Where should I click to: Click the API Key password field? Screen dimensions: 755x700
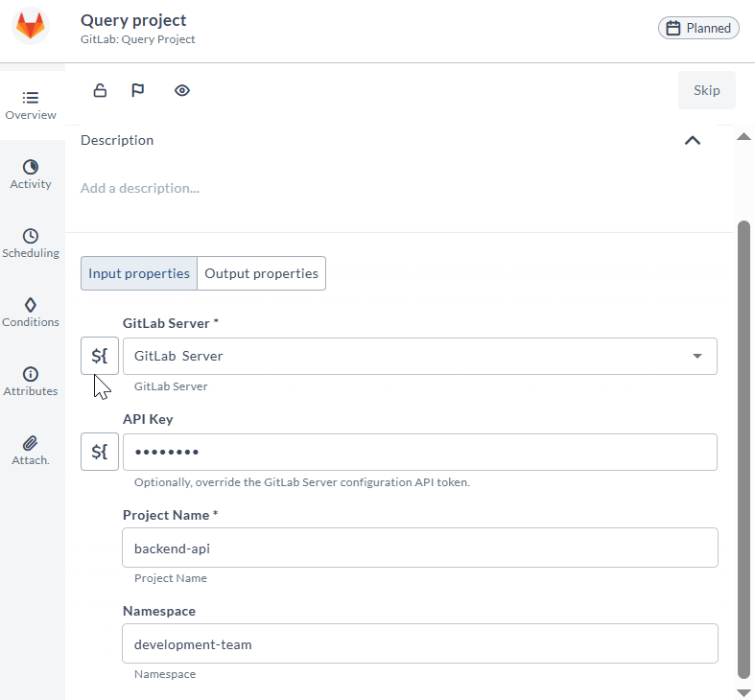tap(420, 452)
